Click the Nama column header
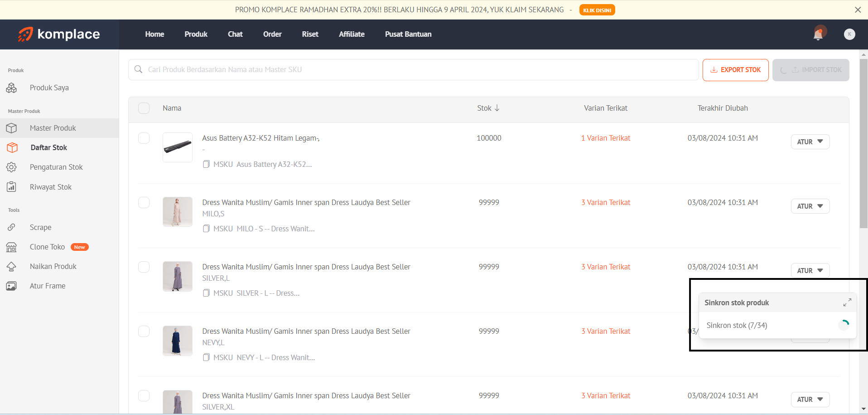868x415 pixels. 172,108
